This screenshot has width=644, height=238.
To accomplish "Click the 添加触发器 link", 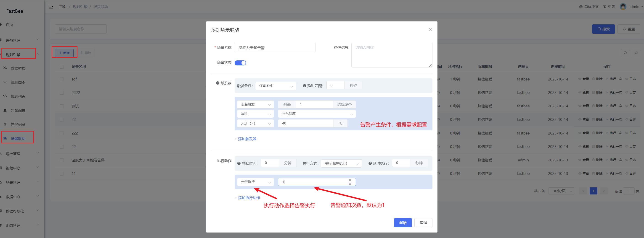I will click(x=246, y=139).
